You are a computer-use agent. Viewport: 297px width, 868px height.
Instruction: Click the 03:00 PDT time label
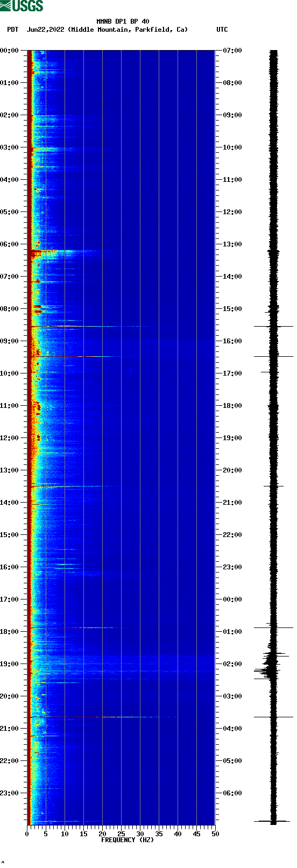click(10, 147)
